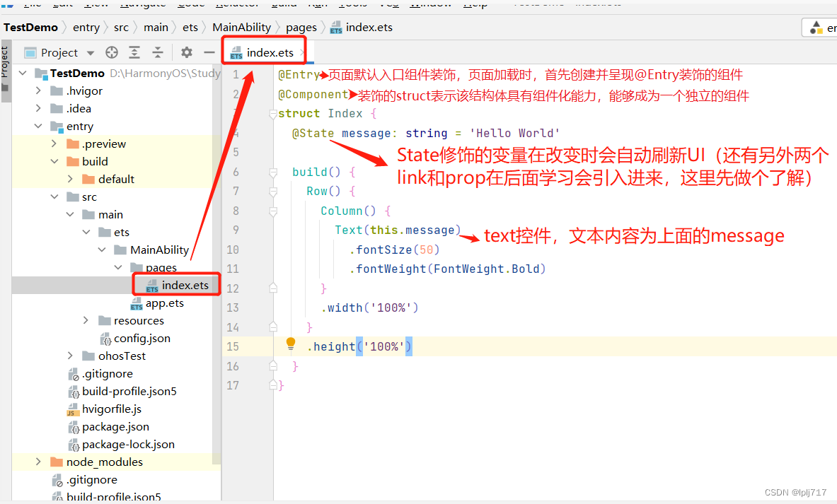Hide the Project panel with minus icon
This screenshot has height=504, width=837.
click(209, 52)
